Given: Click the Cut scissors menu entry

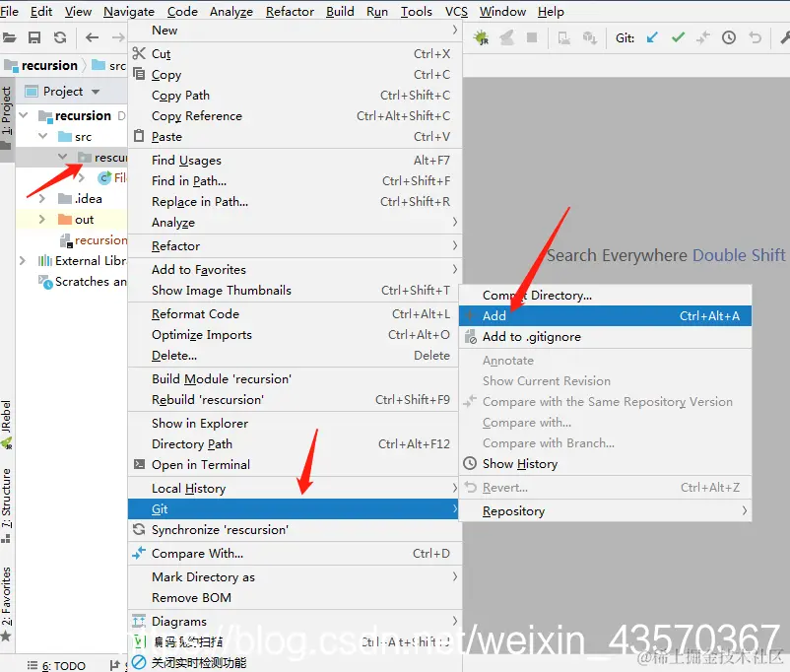Looking at the screenshot, I should tap(295, 54).
